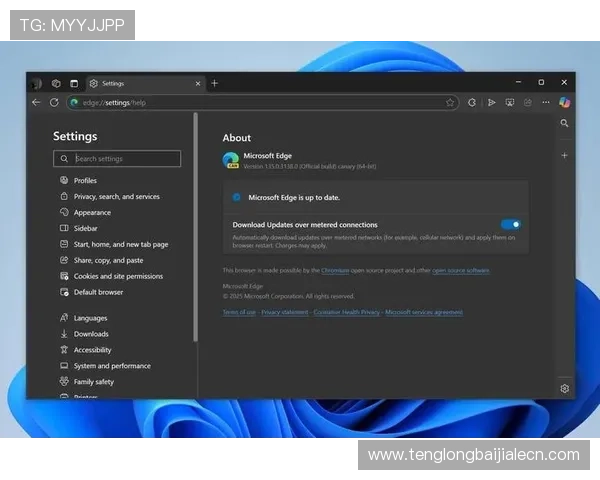The width and height of the screenshot is (600, 480).
Task: Favorite this page with the star icon
Action: (450, 102)
